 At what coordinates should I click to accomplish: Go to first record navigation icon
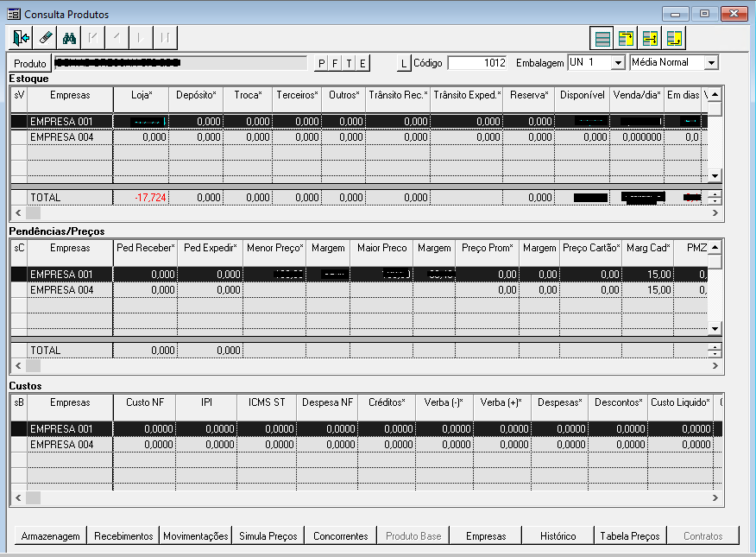[x=93, y=38]
